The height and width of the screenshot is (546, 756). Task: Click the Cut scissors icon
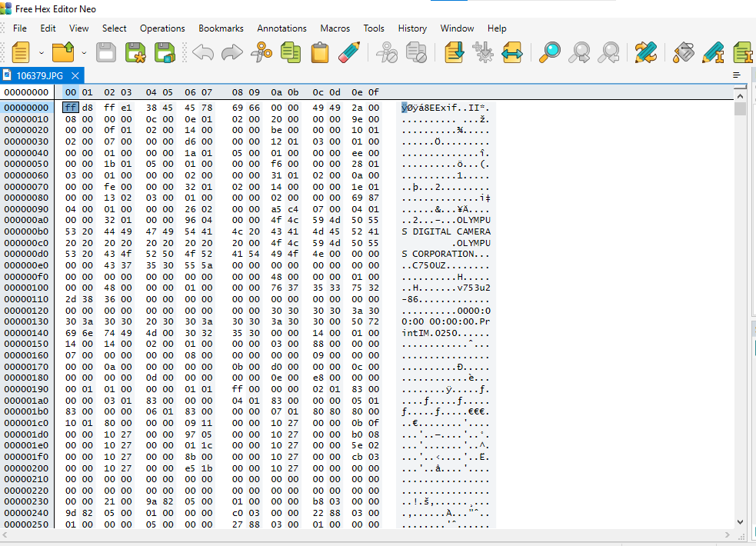(261, 52)
